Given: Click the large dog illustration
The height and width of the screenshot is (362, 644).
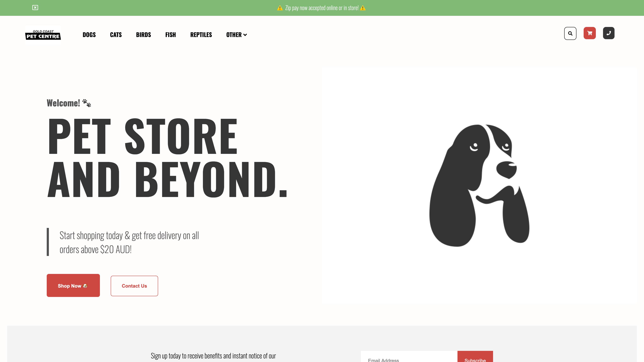Looking at the screenshot, I should click(x=479, y=185).
